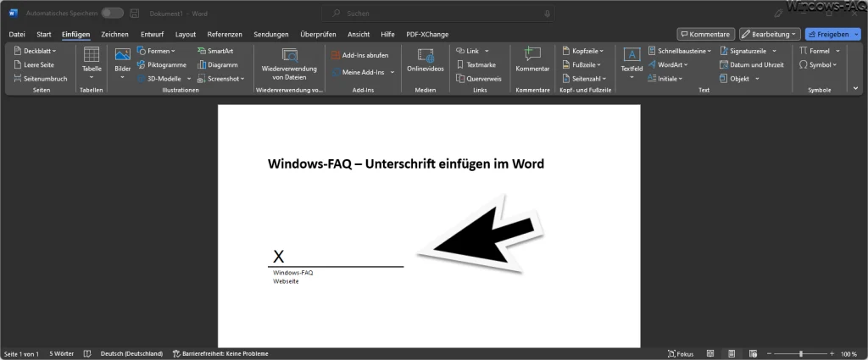Switch to the Sendungen tab
868x360 pixels.
tap(271, 34)
